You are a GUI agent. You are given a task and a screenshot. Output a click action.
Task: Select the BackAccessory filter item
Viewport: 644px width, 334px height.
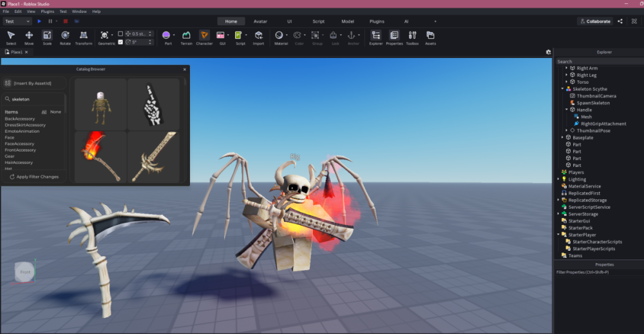click(x=20, y=119)
